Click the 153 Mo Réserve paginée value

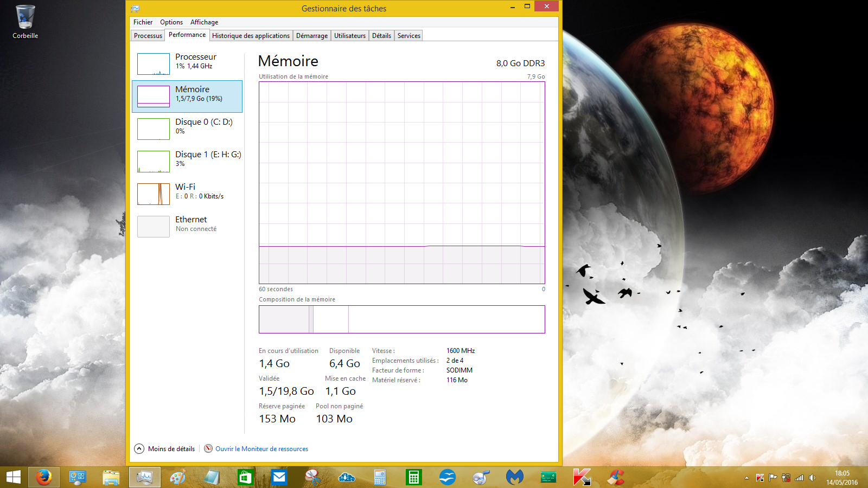[277, 419]
